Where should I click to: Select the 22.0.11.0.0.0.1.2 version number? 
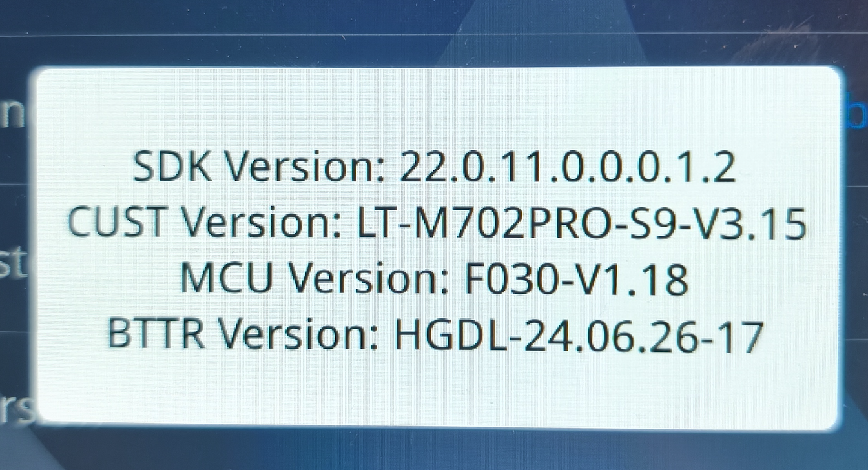[x=568, y=169]
